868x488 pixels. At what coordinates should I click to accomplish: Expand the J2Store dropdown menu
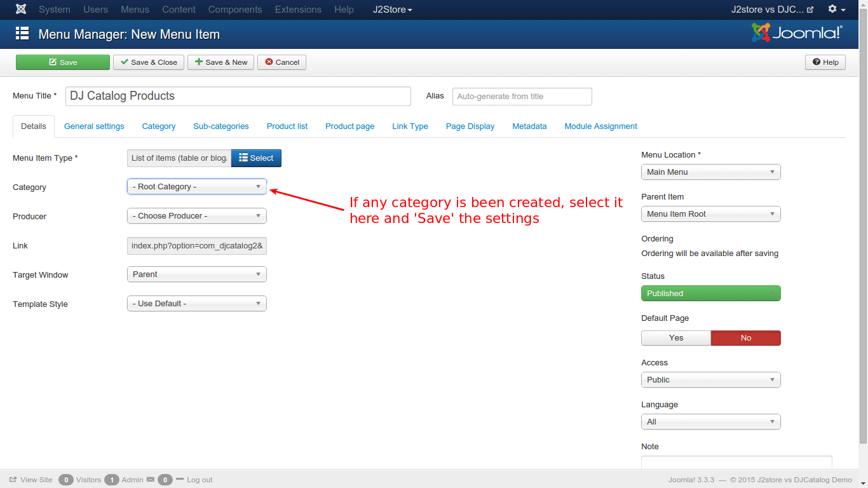click(392, 10)
